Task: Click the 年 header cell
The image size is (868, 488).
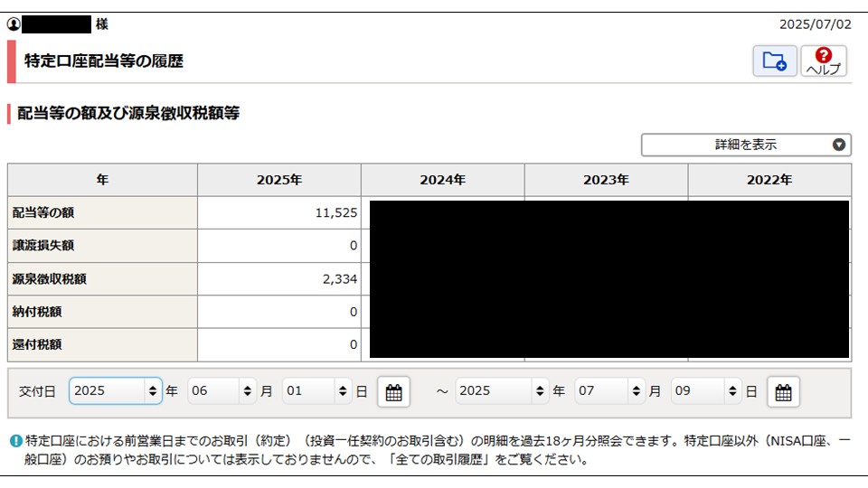Action: (102, 180)
